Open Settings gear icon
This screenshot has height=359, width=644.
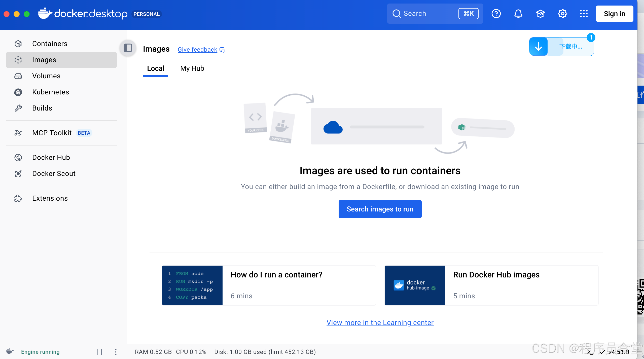point(562,14)
